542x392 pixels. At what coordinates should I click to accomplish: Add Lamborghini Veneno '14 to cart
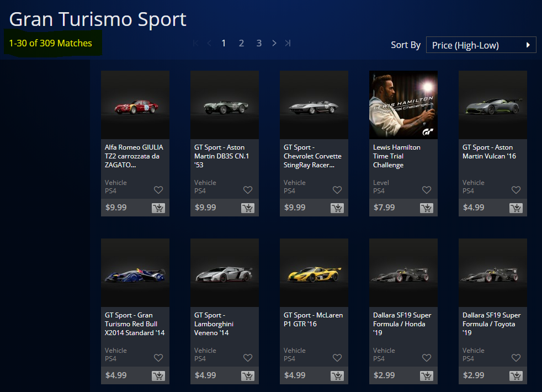pos(247,376)
